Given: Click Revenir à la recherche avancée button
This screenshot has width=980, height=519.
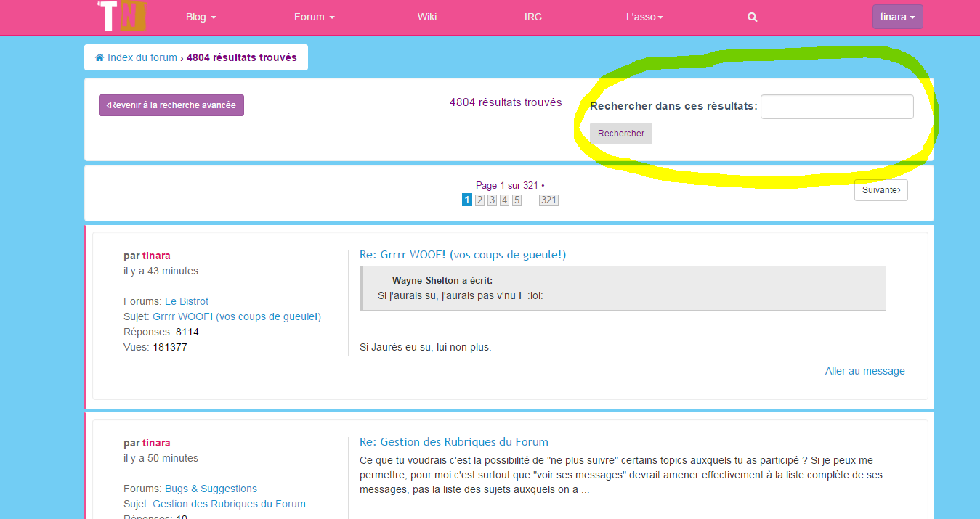Looking at the screenshot, I should [171, 105].
